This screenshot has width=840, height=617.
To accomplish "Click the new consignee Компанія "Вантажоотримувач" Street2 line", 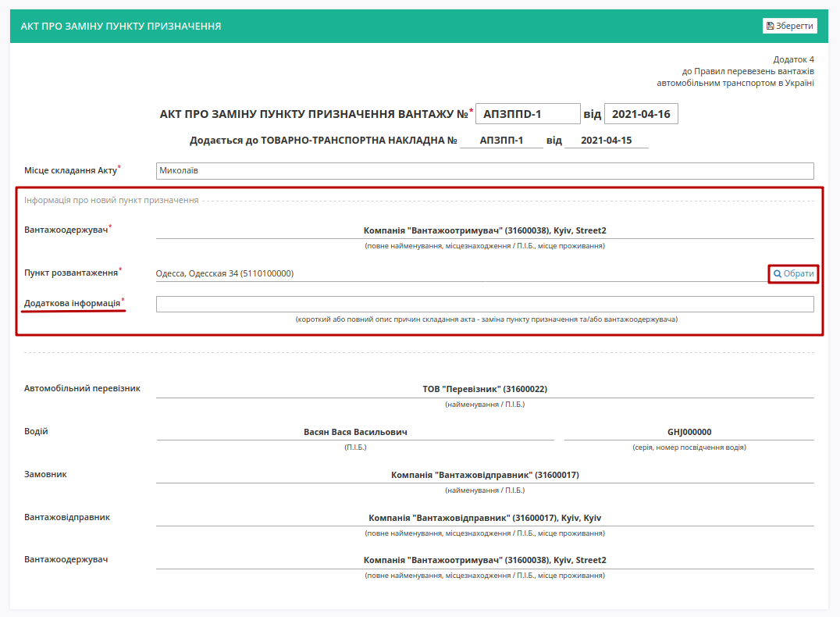I will 485,230.
